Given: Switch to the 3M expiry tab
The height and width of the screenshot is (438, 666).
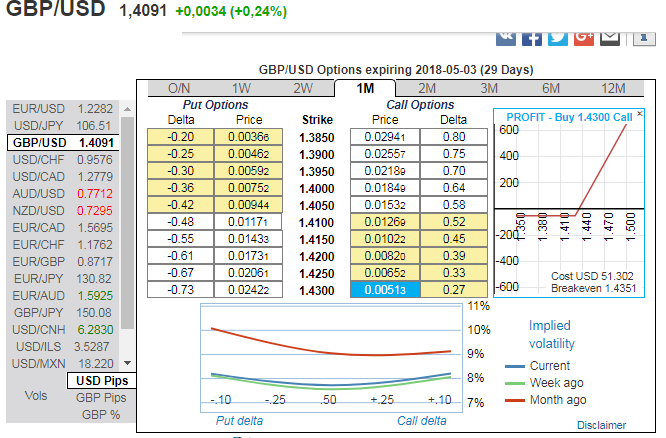Looking at the screenshot, I should [x=489, y=88].
